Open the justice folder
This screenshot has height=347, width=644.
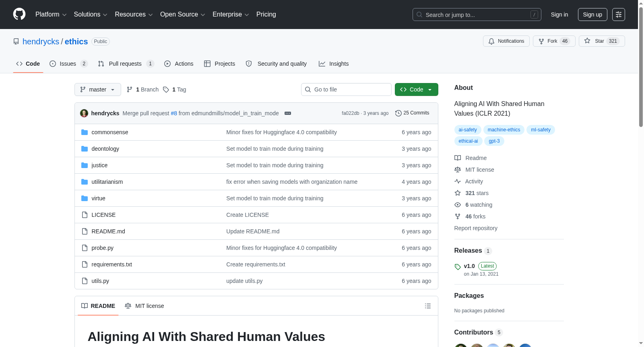(x=99, y=165)
